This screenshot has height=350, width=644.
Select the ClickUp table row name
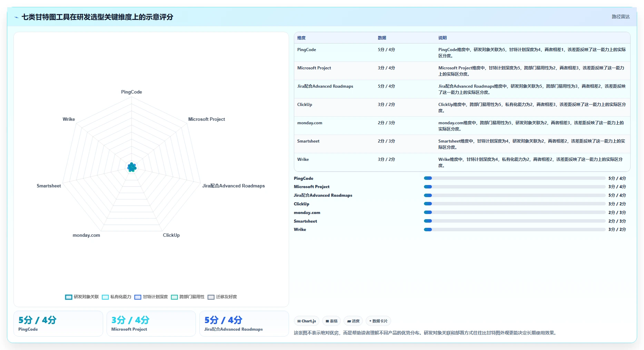pyautogui.click(x=305, y=105)
